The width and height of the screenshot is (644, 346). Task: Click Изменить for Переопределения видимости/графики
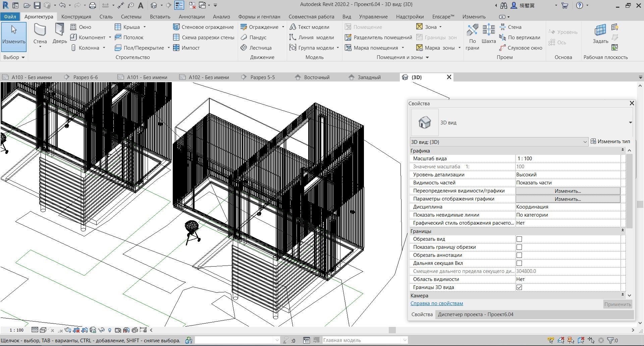click(568, 191)
